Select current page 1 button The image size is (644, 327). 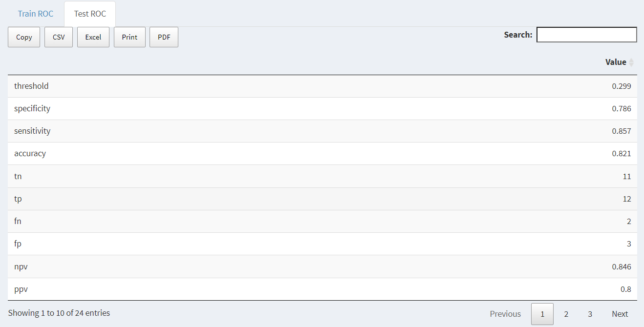pyautogui.click(x=542, y=314)
